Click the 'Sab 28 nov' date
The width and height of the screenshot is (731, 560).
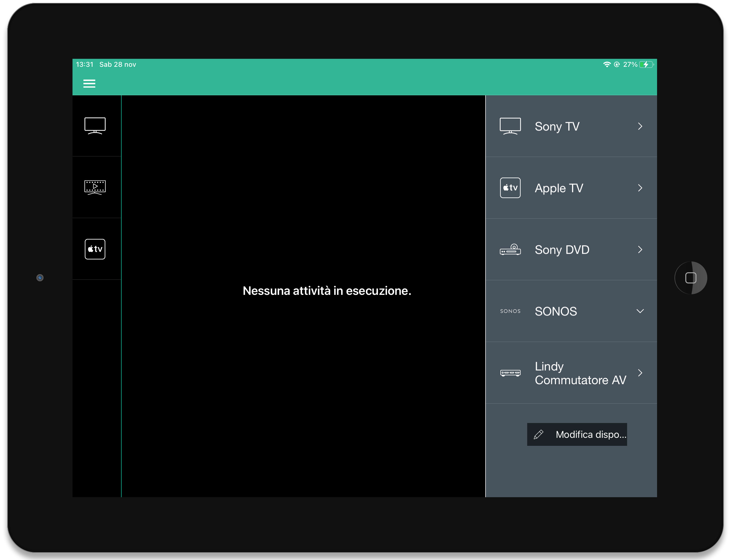(118, 64)
